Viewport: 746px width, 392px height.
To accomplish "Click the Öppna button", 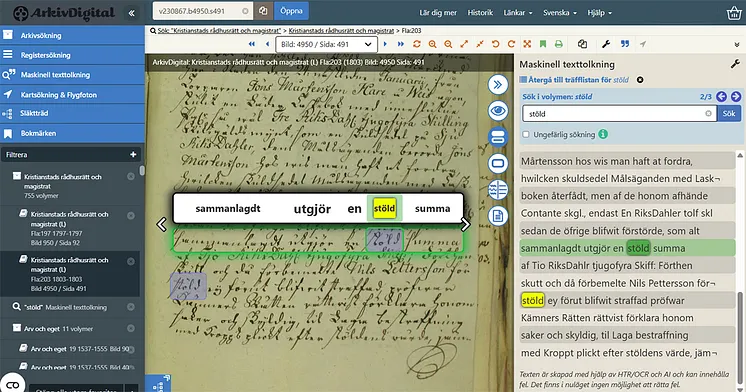I will coord(291,11).
